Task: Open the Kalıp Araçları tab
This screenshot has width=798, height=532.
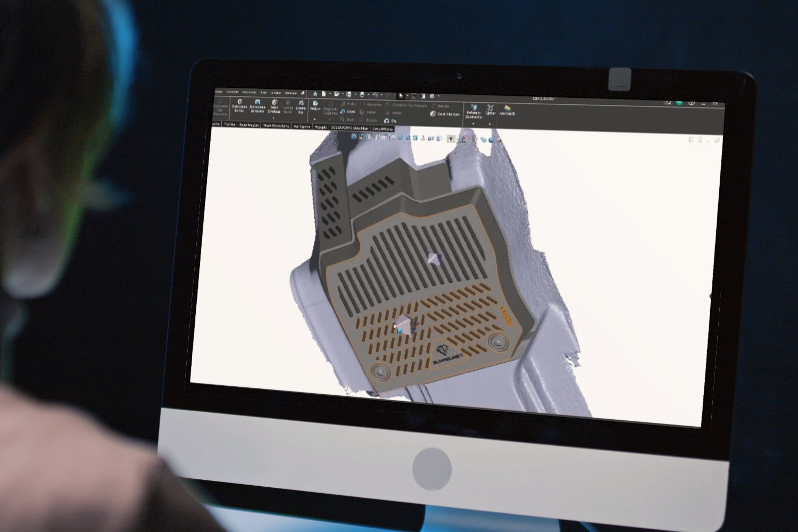Action: 249,126
